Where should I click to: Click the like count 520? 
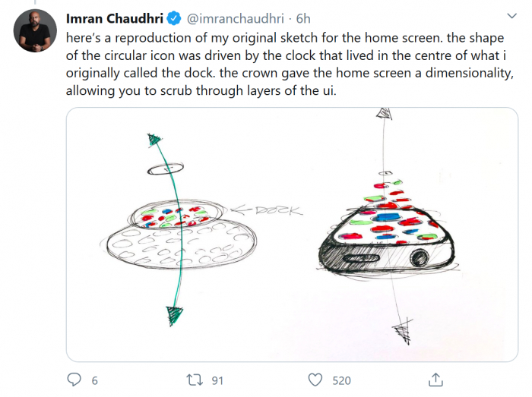[x=341, y=380]
